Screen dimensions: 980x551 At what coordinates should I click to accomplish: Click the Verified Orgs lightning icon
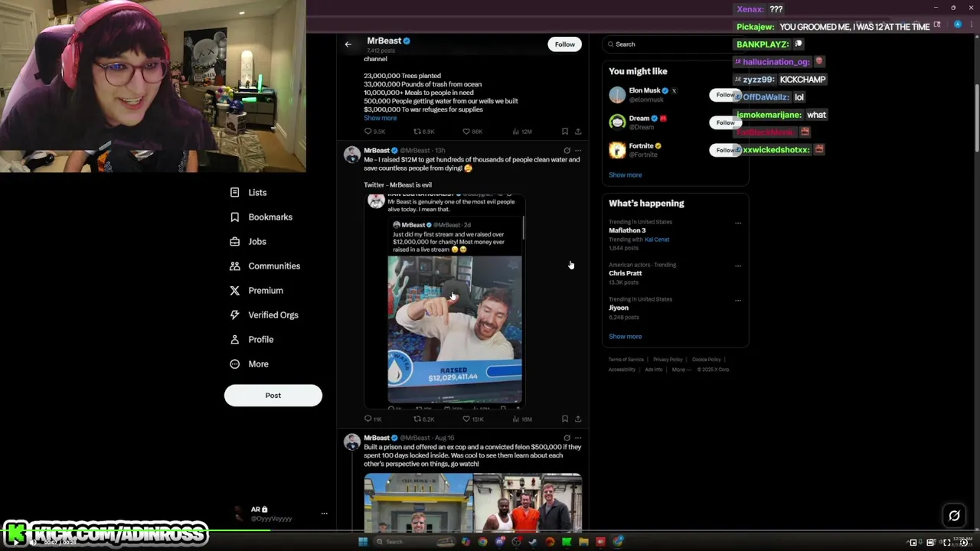[234, 315]
